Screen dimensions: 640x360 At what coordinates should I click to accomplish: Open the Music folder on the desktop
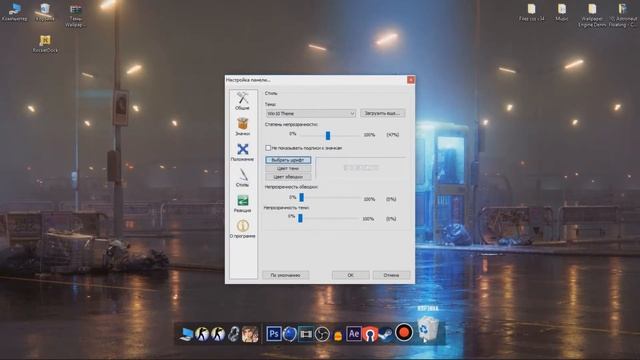562,12
